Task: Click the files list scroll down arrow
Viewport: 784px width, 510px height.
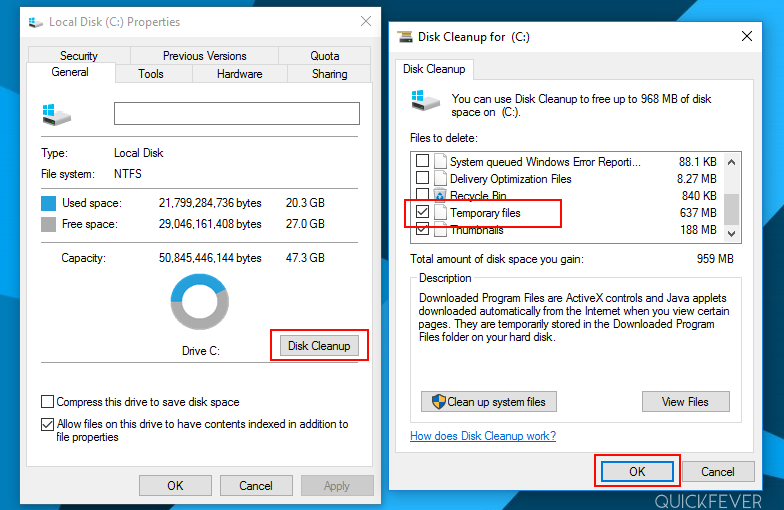Action: pos(732,234)
